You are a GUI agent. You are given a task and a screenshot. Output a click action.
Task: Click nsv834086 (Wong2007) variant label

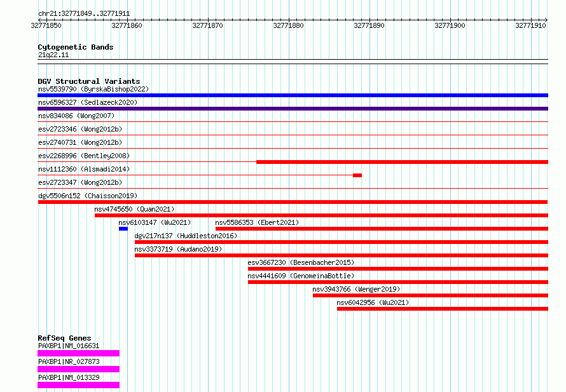click(76, 116)
